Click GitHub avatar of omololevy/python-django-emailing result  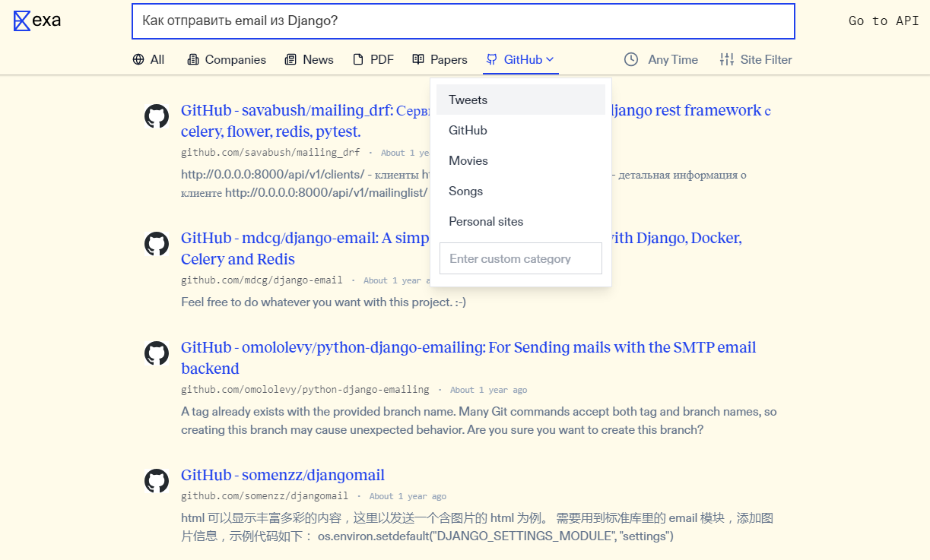(157, 353)
